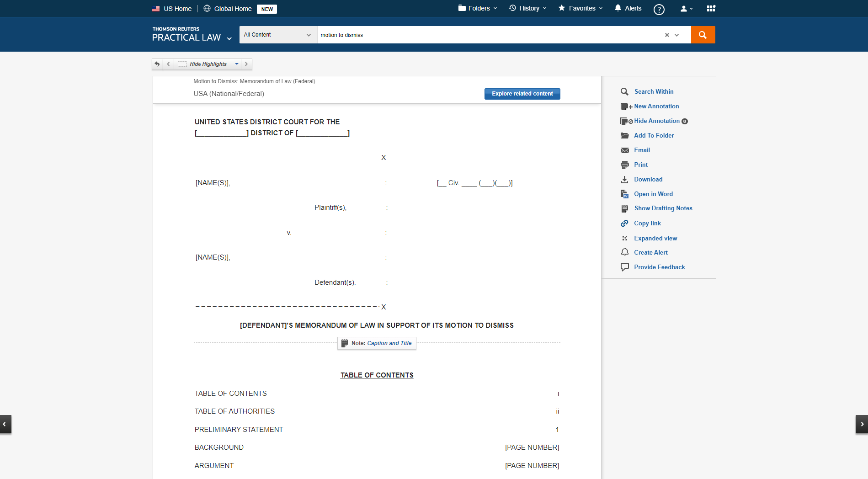The height and width of the screenshot is (479, 868).
Task: Click the return-to-list back arrow icon
Action: point(157,64)
